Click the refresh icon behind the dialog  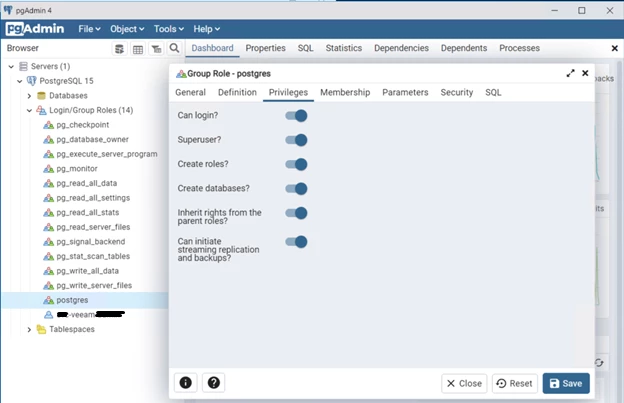point(599,362)
